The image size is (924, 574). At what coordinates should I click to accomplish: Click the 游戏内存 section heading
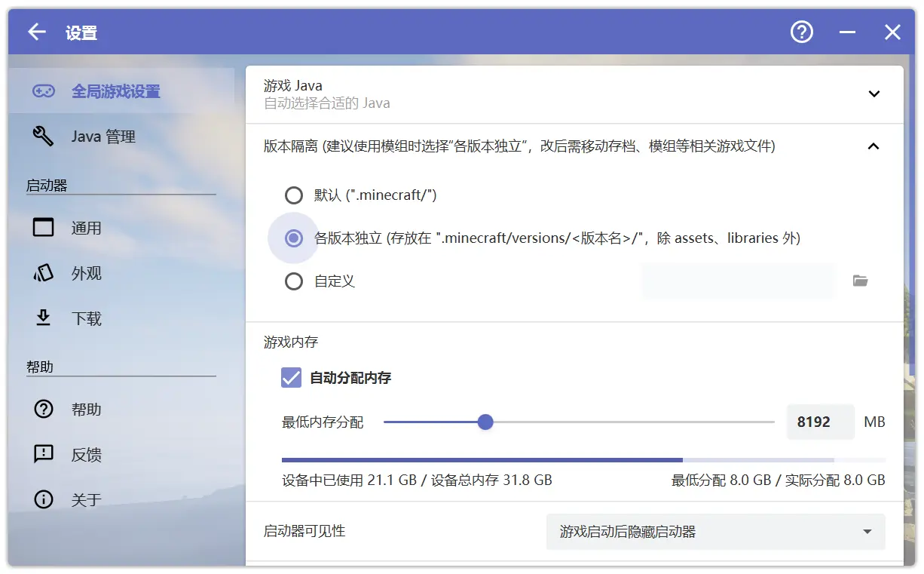[291, 342]
